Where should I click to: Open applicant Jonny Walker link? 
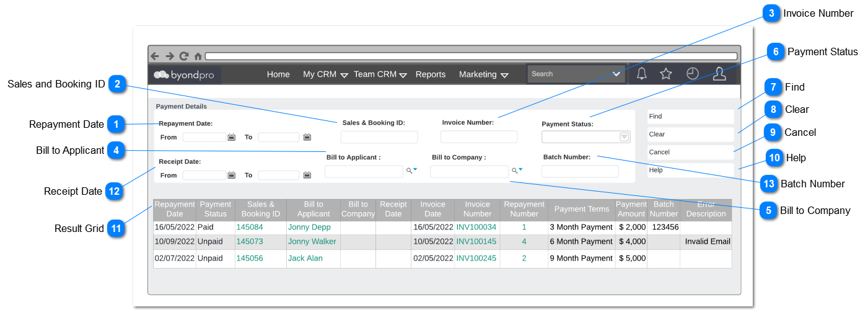click(312, 241)
